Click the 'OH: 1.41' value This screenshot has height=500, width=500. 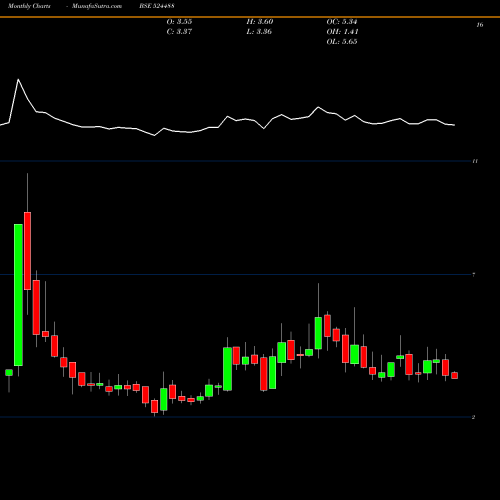[x=342, y=32]
